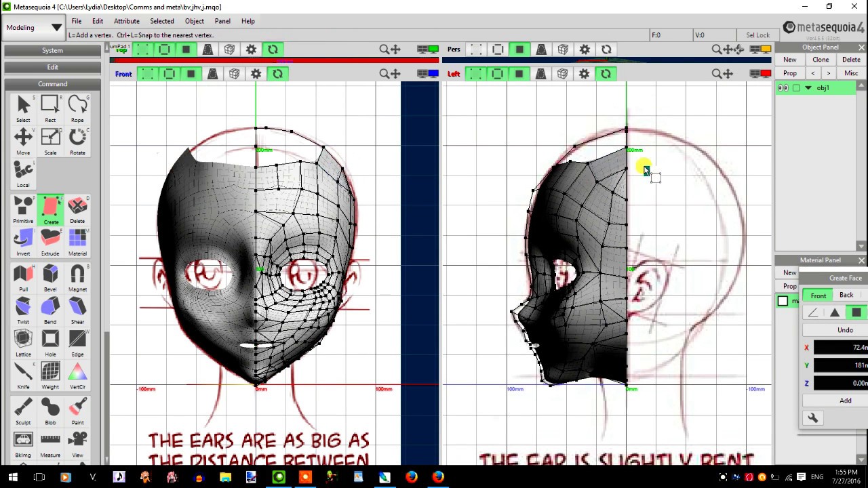Open the Paint tool
This screenshot has height=488, width=868.
tap(77, 411)
